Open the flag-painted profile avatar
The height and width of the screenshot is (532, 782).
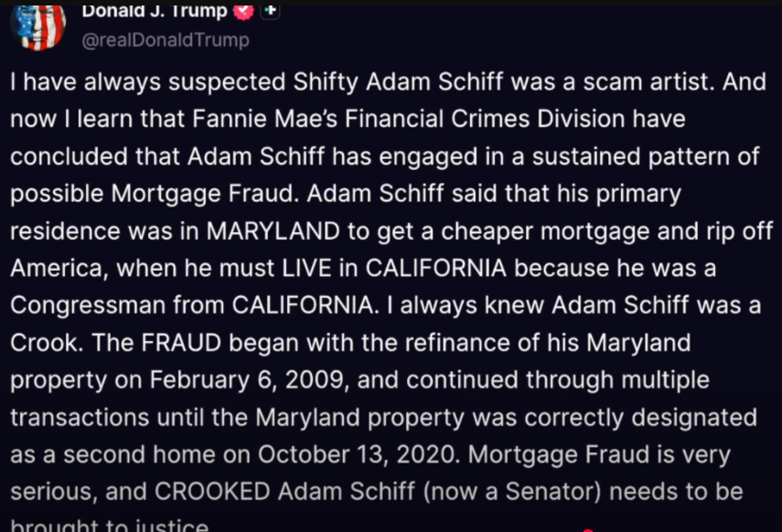(x=38, y=27)
